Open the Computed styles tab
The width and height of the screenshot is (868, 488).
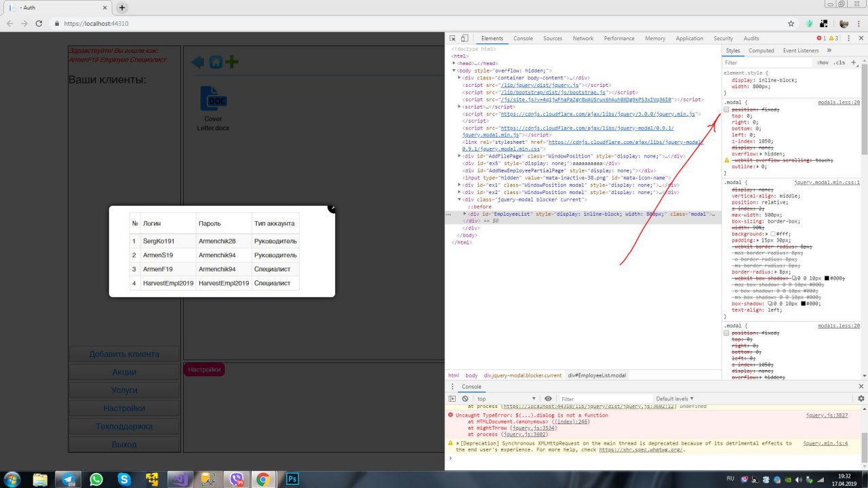click(x=762, y=50)
